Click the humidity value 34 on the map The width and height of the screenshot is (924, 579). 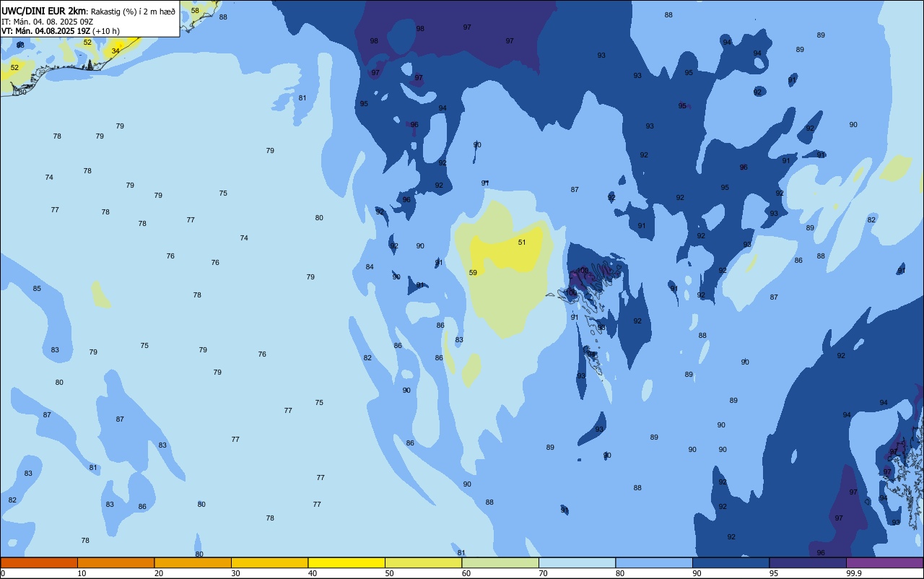coord(115,51)
